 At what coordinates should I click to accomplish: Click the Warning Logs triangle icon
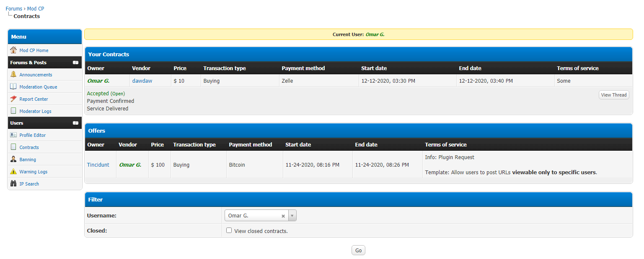pyautogui.click(x=13, y=172)
